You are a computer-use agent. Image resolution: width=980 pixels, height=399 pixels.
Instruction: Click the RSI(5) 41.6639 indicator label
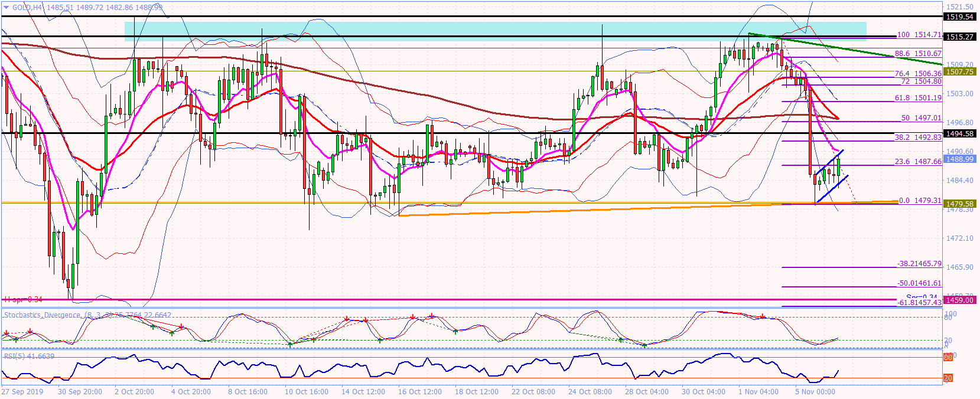pyautogui.click(x=29, y=356)
